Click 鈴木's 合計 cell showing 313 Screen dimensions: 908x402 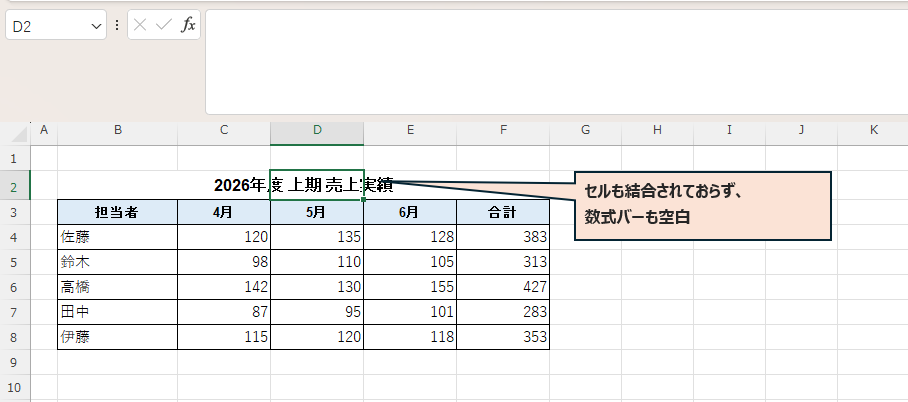point(503,262)
